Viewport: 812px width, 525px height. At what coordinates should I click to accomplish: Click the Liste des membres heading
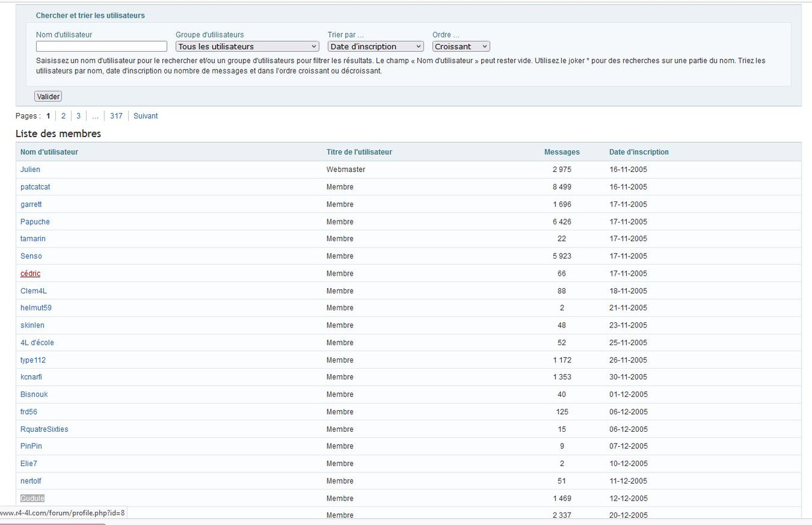[58, 134]
